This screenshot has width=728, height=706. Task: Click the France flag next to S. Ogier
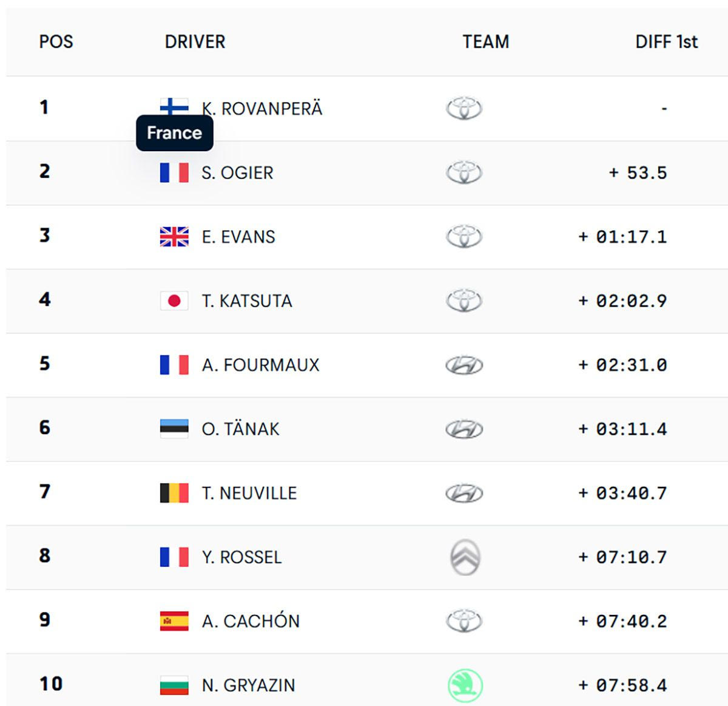[x=174, y=173]
